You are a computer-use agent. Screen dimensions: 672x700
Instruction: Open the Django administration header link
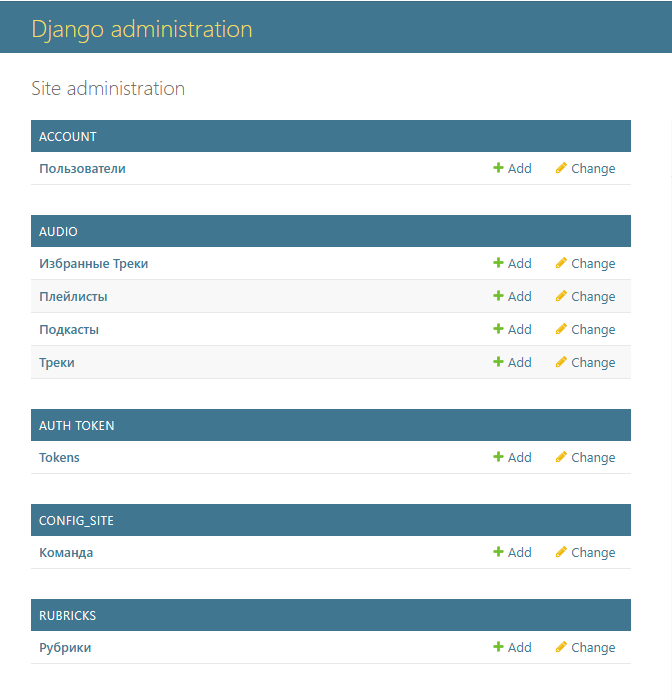(x=142, y=29)
